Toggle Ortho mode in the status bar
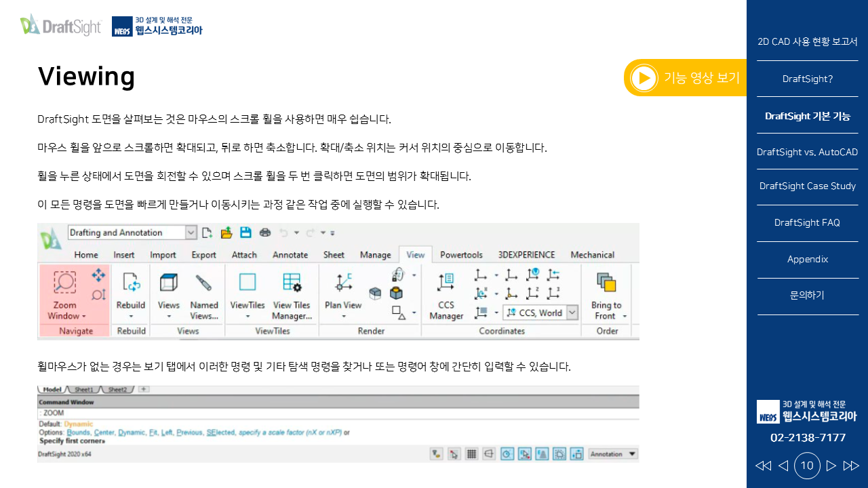868x488 pixels. tap(489, 454)
